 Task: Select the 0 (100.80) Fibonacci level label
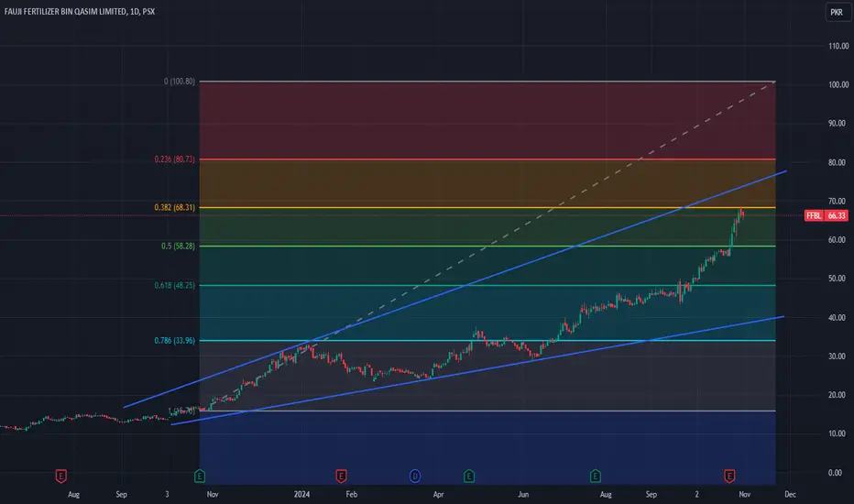click(x=180, y=82)
